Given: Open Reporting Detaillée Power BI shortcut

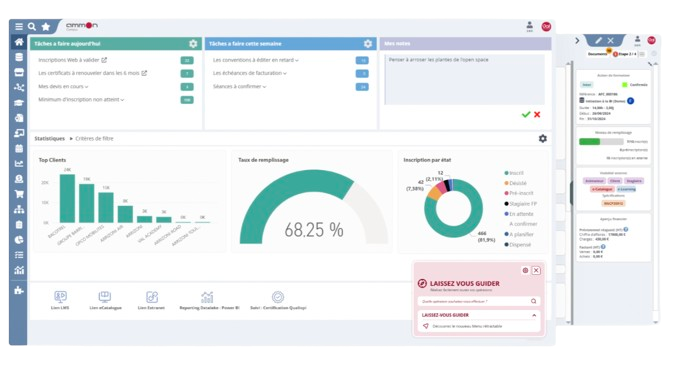Looking at the screenshot, I should (x=209, y=300).
